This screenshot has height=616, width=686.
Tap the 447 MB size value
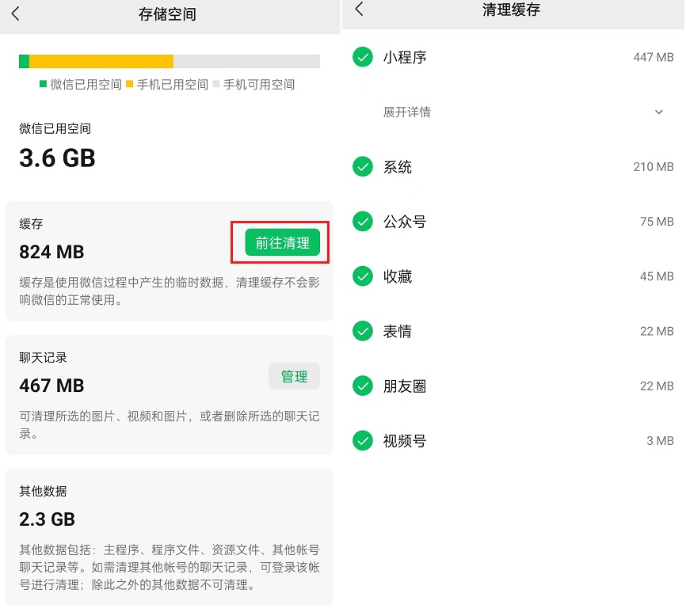[654, 57]
